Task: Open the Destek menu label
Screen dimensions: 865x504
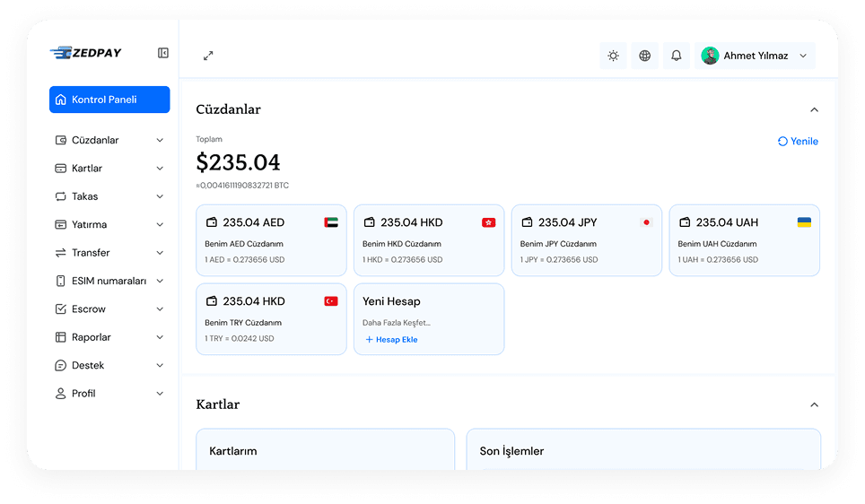Action: 88,365
